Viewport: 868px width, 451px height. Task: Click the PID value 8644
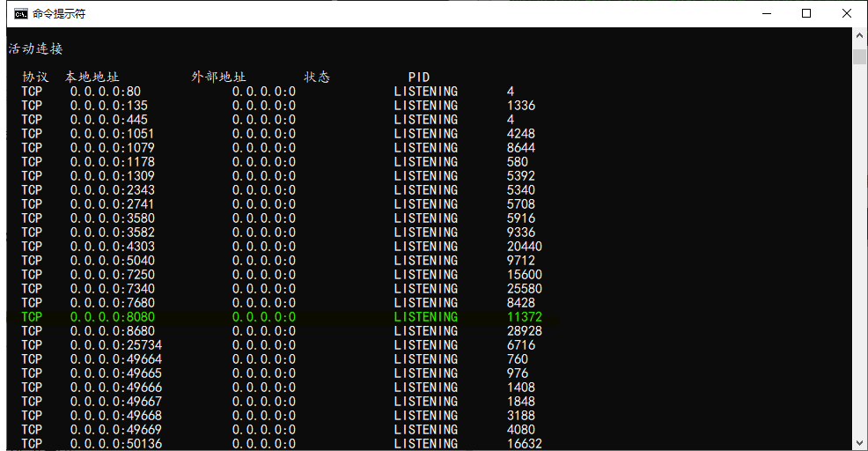click(x=521, y=148)
